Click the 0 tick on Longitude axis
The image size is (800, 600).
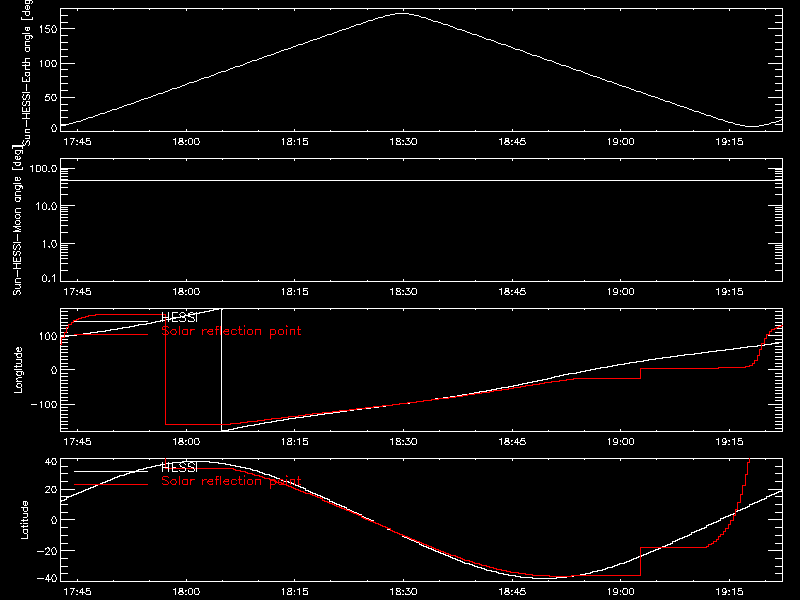(x=54, y=370)
